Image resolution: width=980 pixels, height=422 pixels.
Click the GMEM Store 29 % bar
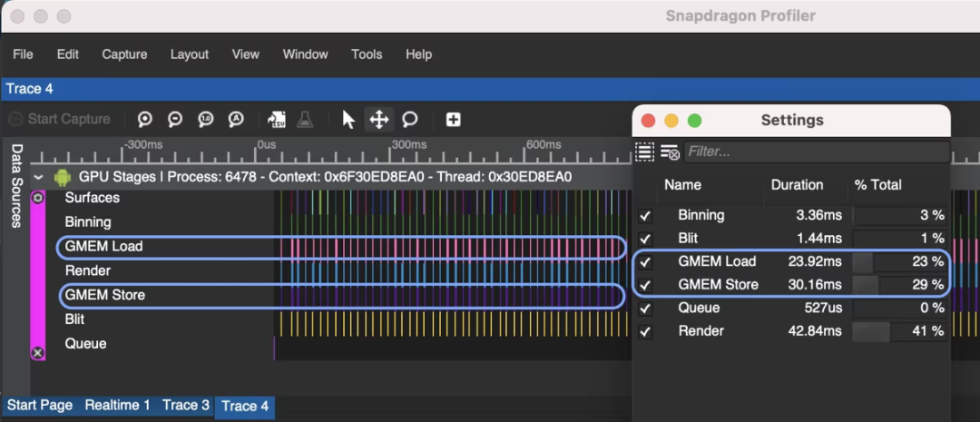click(900, 285)
